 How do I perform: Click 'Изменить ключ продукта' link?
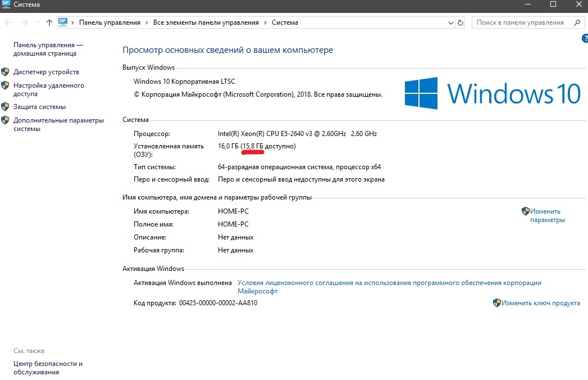[541, 303]
